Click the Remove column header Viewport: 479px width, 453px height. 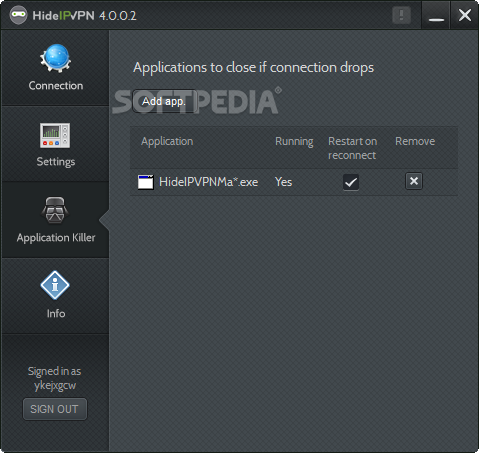click(415, 141)
